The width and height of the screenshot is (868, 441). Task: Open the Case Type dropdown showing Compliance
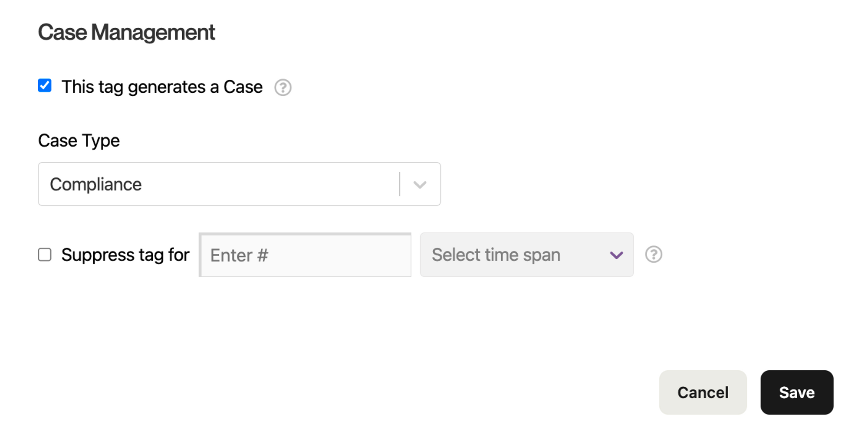[239, 184]
